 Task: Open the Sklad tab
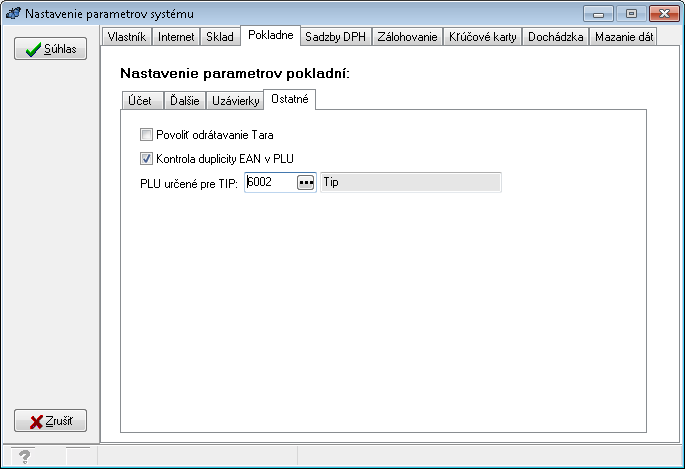(x=220, y=37)
